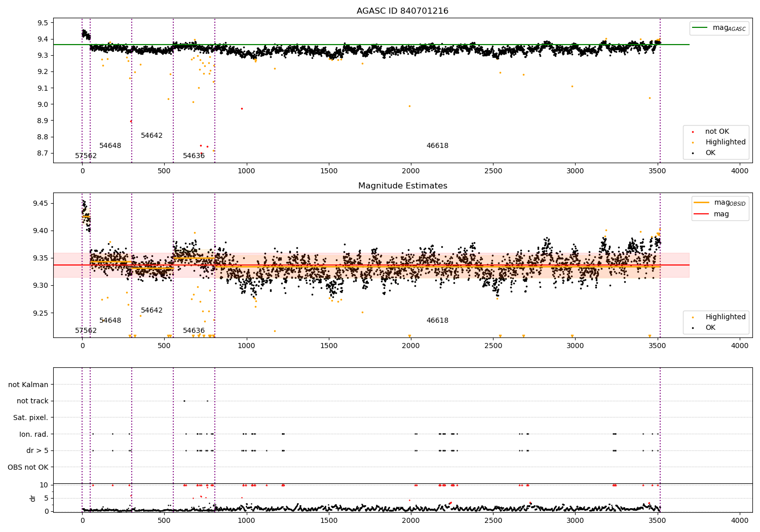Select the "mag AGASC" legend entry in the top plot
Viewport: 760px width, 532px height.
(x=719, y=28)
